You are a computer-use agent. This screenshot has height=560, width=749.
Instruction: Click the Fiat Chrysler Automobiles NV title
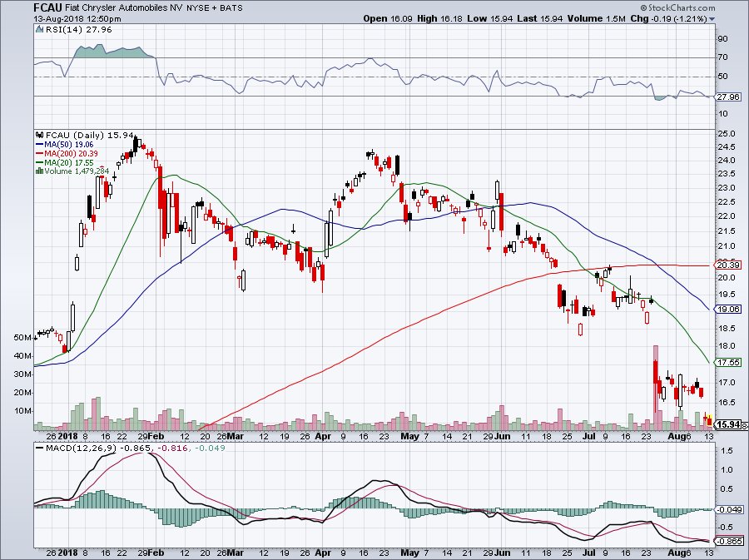(123, 8)
